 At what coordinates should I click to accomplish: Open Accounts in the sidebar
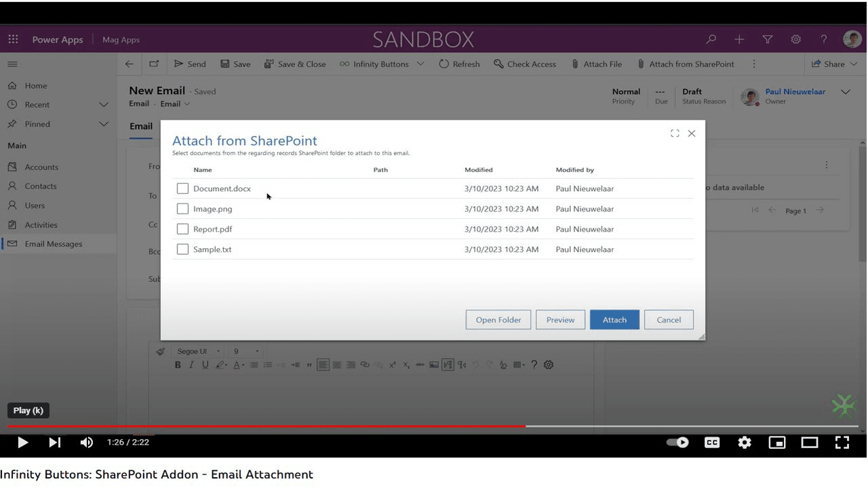coord(41,167)
